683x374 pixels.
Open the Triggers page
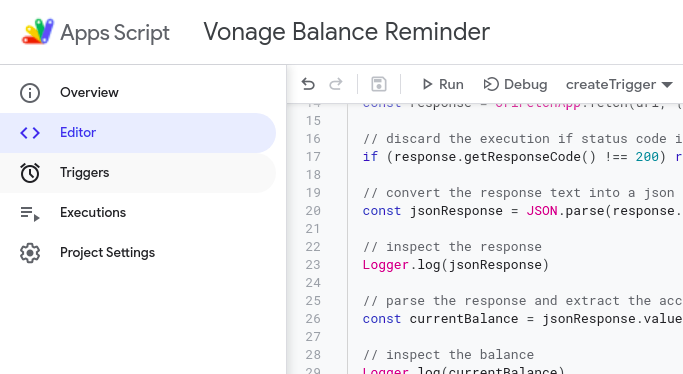pyautogui.click(x=138, y=173)
